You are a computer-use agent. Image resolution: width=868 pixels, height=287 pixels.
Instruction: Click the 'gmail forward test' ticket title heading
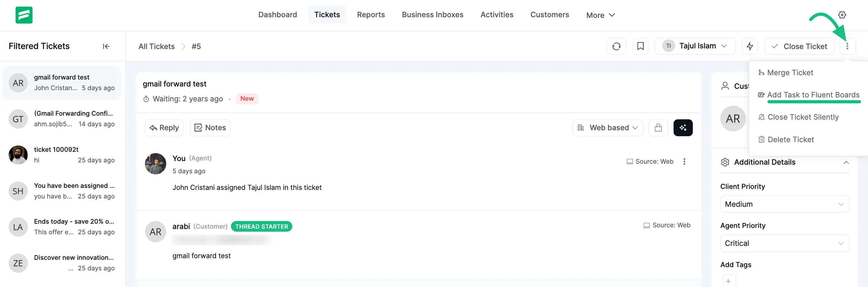tap(174, 84)
